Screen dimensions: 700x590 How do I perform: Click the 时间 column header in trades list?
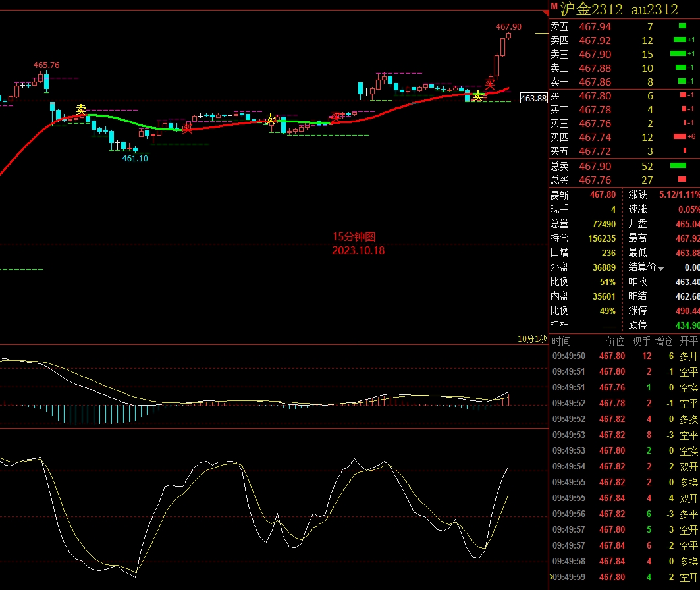[562, 341]
